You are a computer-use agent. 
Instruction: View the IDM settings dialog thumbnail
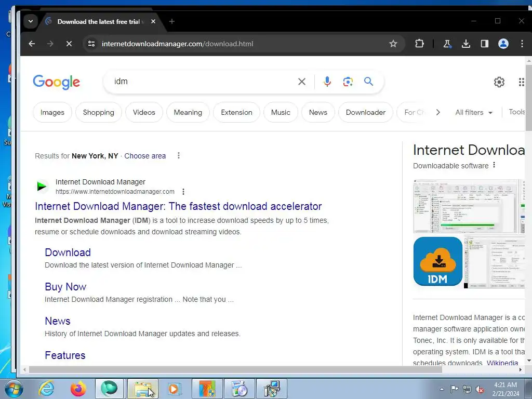coord(495,262)
